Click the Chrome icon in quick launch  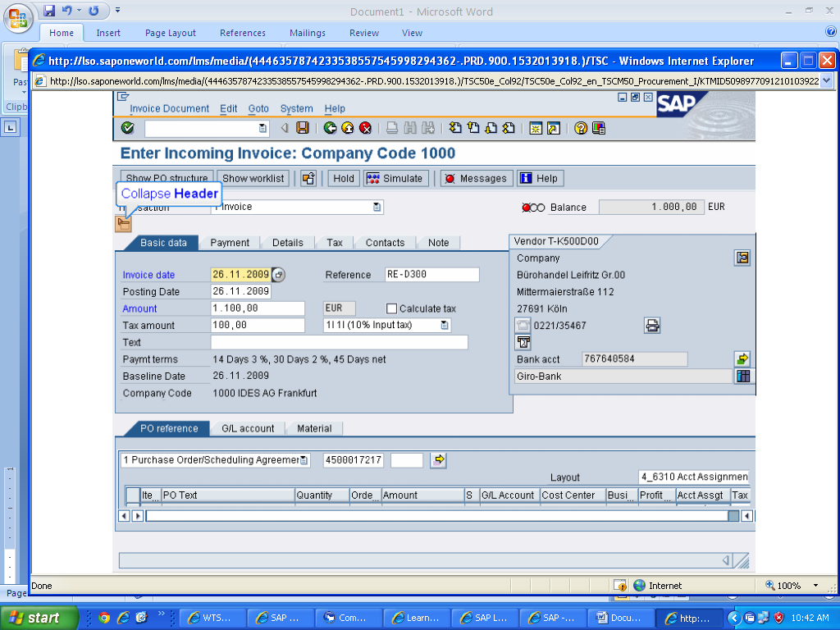[104, 618]
